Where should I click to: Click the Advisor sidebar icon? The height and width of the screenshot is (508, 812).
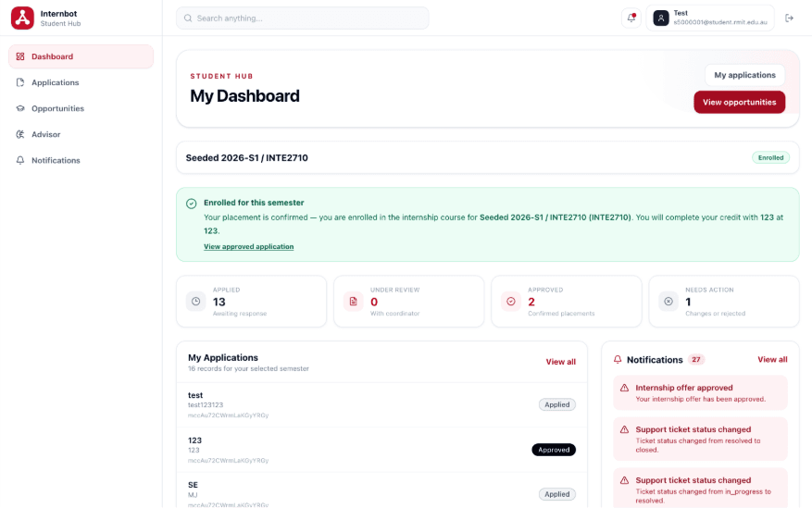pos(20,134)
